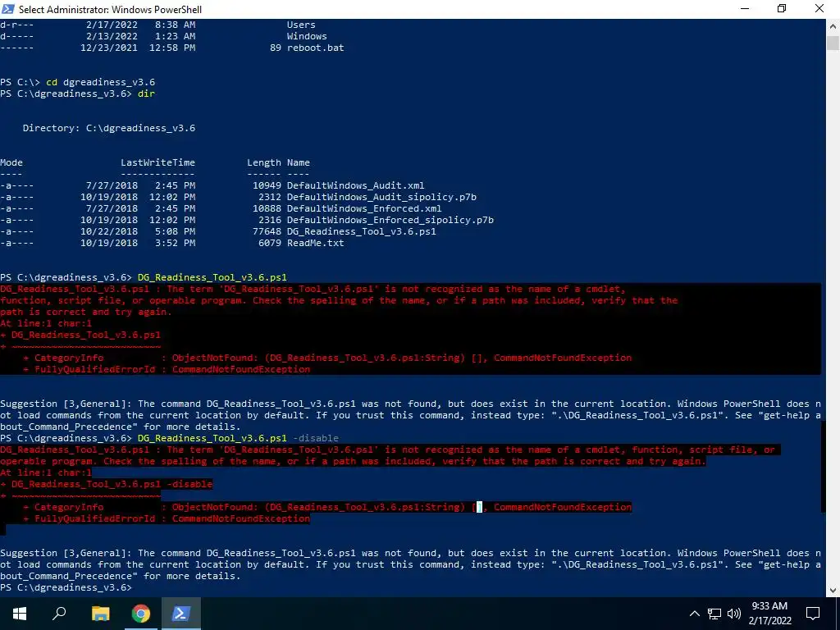This screenshot has width=840, height=630.
Task: Click file size 77648 in listing
Action: tap(267, 231)
